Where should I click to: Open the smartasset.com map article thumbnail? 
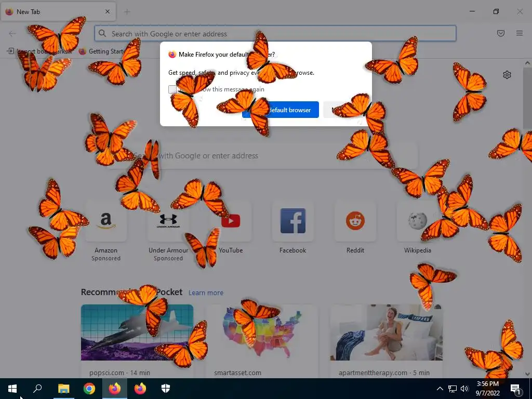pos(262,332)
